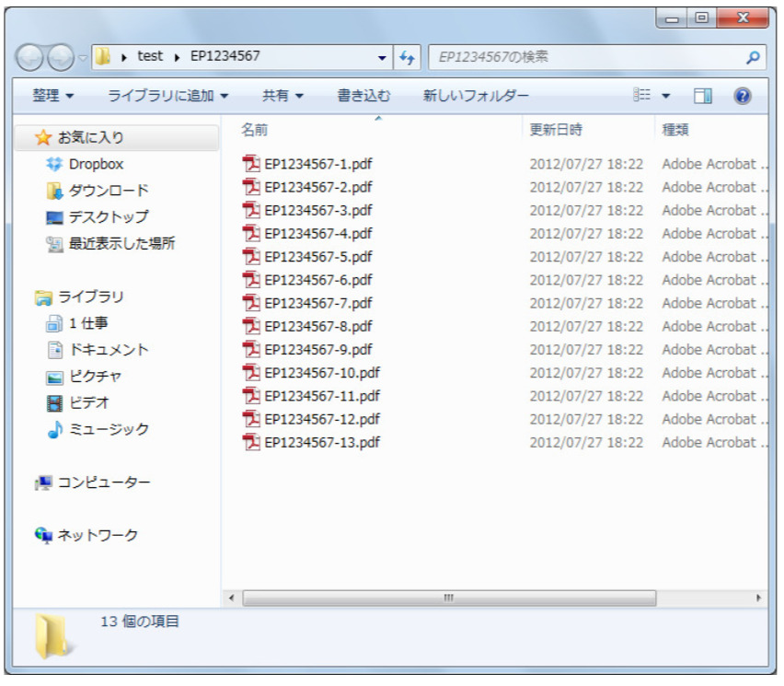
Task: Click the 書き込む button
Action: [363, 96]
